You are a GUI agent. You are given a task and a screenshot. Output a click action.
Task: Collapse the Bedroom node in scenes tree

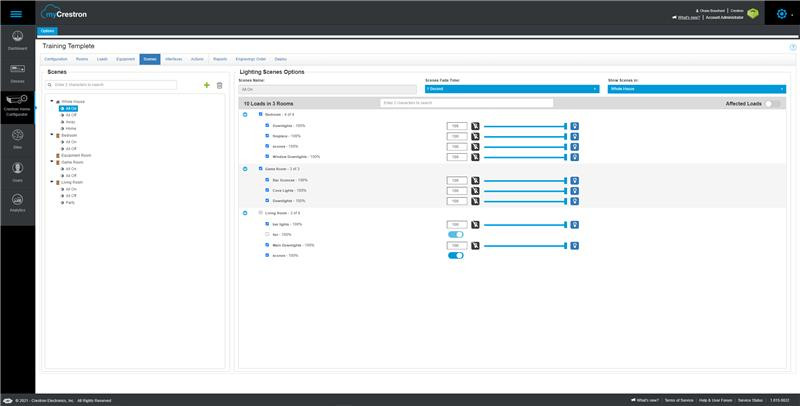[x=52, y=135]
